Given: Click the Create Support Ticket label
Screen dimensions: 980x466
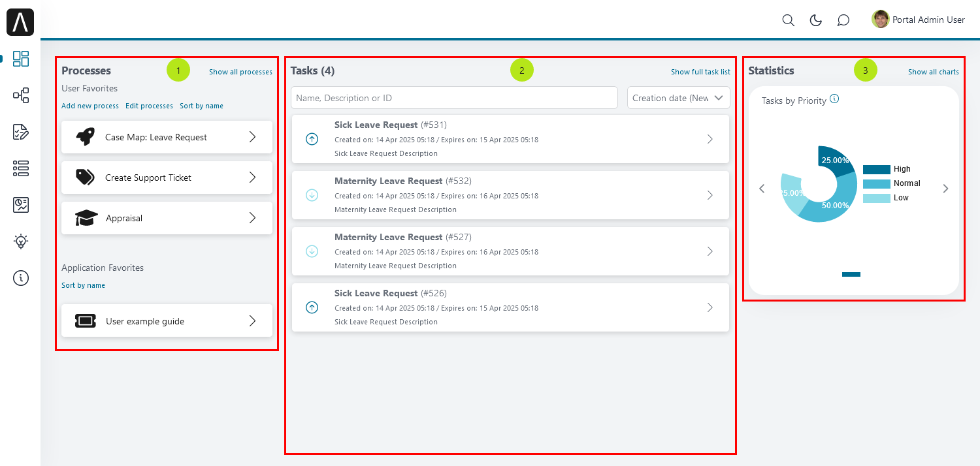Looking at the screenshot, I should tap(148, 178).
